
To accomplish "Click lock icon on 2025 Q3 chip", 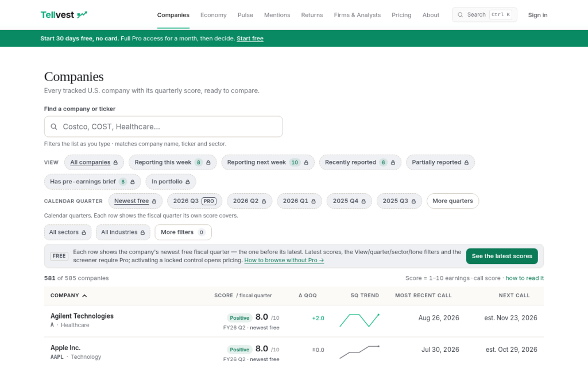I will pyautogui.click(x=413, y=201).
